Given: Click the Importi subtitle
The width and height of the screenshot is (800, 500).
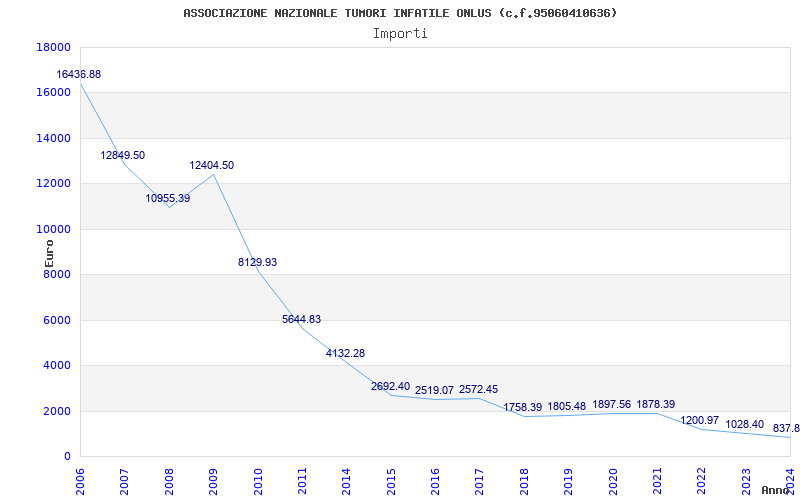Looking at the screenshot, I should pyautogui.click(x=400, y=34).
